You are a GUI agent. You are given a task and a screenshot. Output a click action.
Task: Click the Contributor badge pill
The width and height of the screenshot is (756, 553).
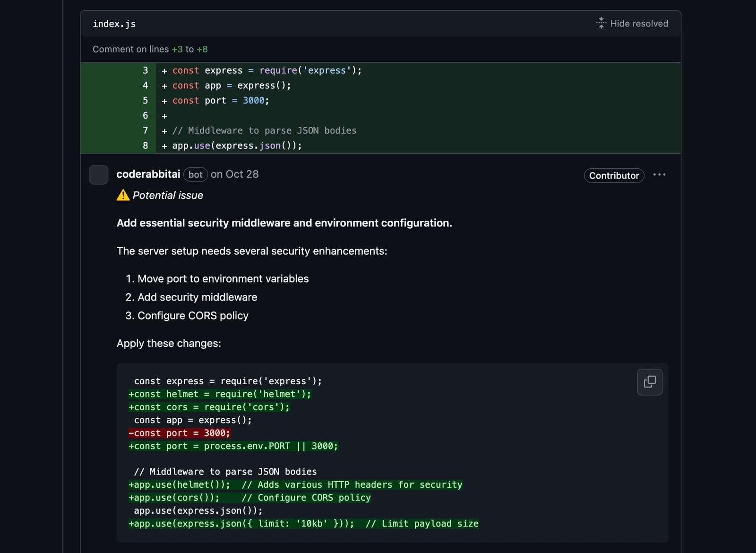pyautogui.click(x=614, y=175)
